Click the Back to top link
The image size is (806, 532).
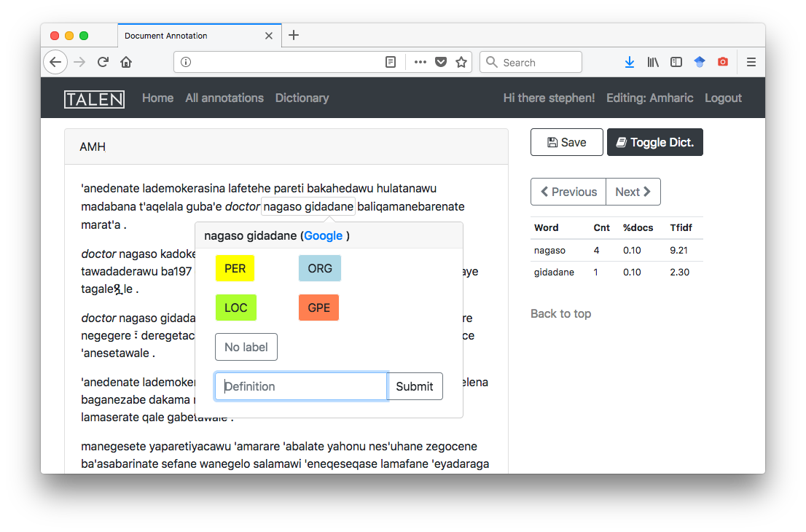point(561,313)
